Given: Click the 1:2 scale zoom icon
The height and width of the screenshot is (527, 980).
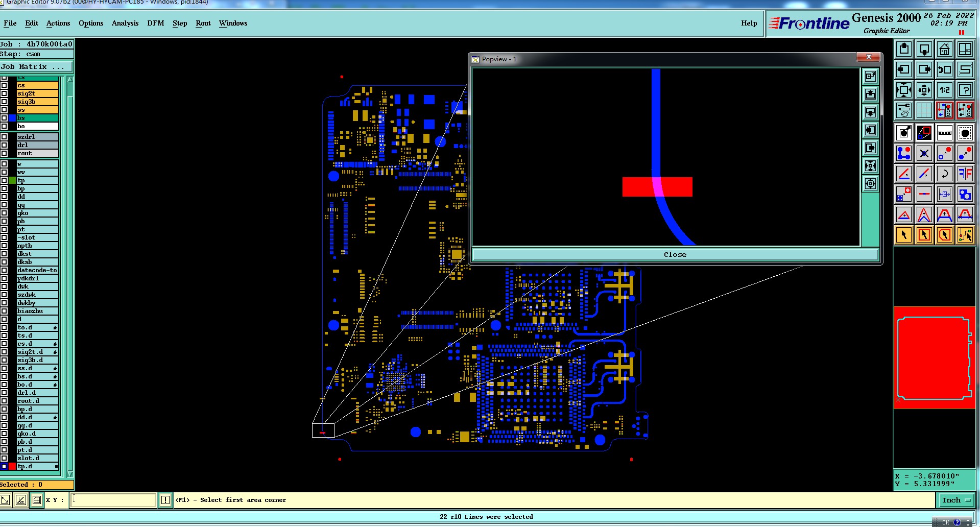Looking at the screenshot, I should pos(945,90).
